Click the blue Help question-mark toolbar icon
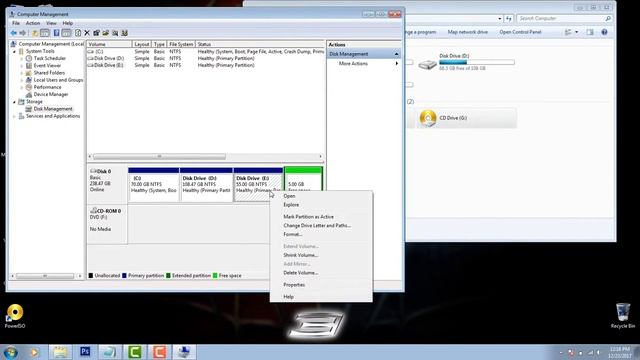640x360 pixels. click(56, 33)
